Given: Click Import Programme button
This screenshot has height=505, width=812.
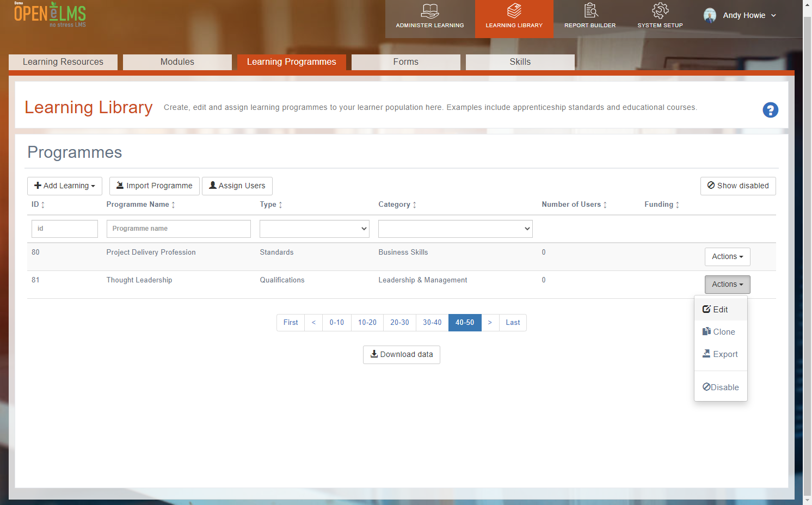Looking at the screenshot, I should [155, 186].
